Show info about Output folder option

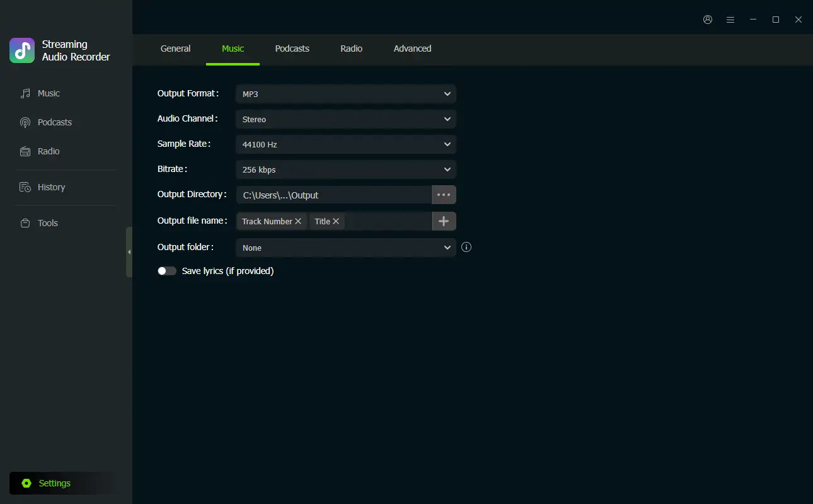(466, 247)
